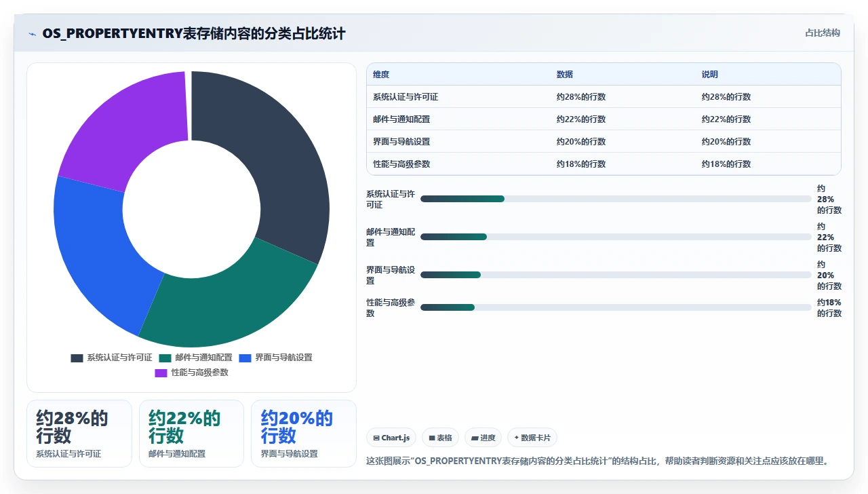Screen dimensions: 868x494
Task: Click 约20%的行数 in the 数据 column
Action: pyautogui.click(x=581, y=142)
